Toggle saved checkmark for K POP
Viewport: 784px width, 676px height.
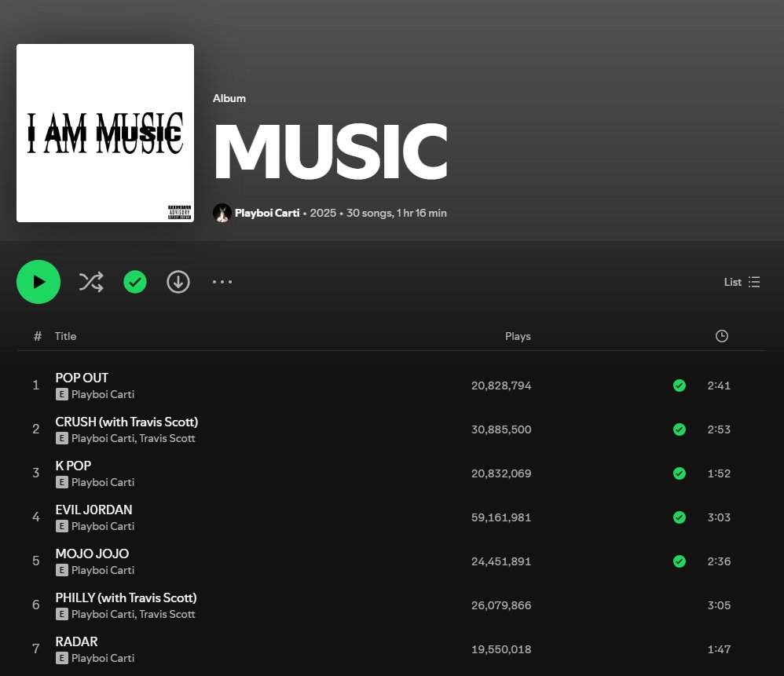coord(679,473)
